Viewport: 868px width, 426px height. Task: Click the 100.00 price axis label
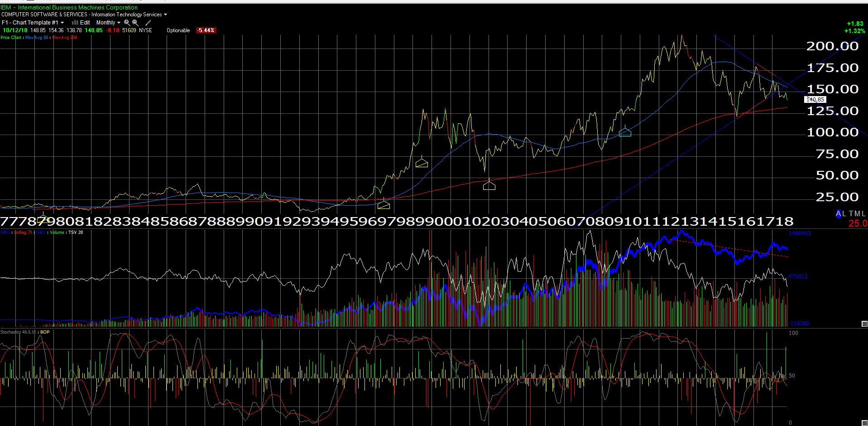832,132
